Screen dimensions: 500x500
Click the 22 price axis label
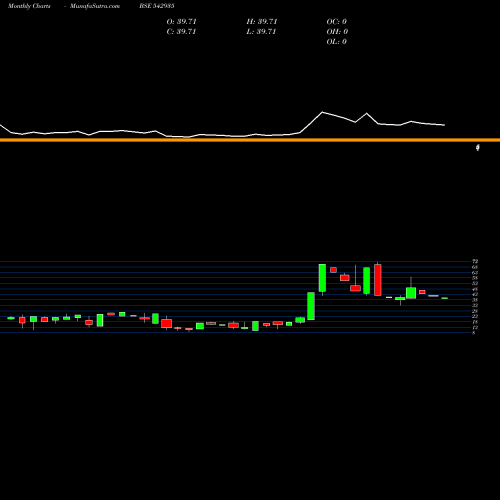(x=475, y=316)
